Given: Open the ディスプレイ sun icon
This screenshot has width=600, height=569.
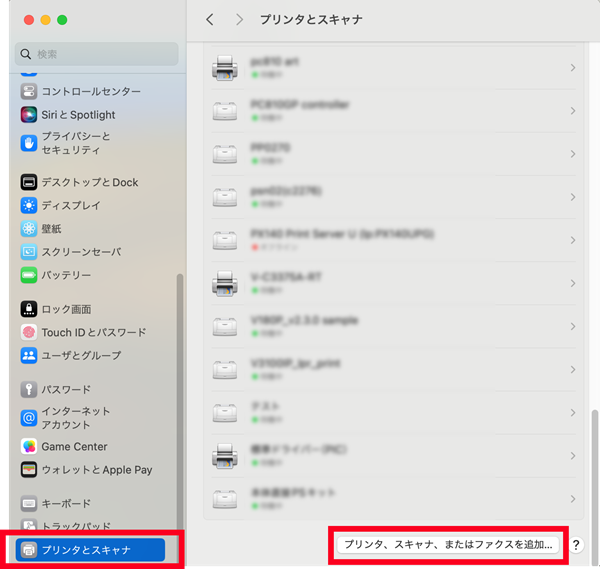Looking at the screenshot, I should pyautogui.click(x=30, y=205).
